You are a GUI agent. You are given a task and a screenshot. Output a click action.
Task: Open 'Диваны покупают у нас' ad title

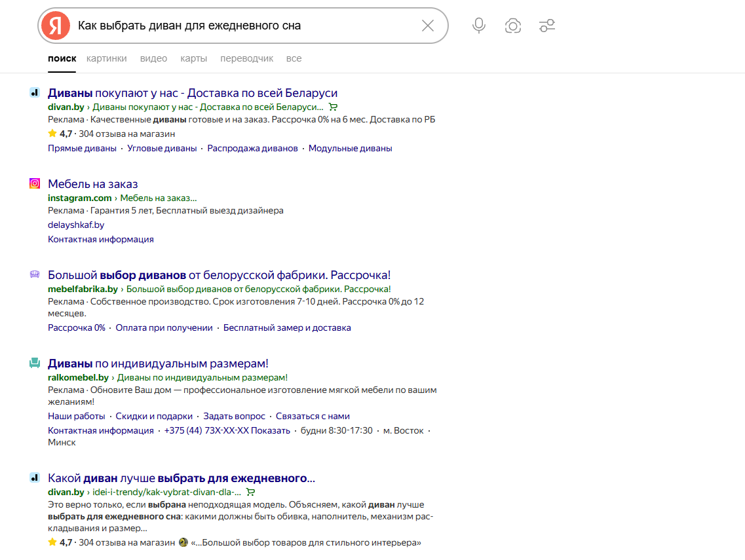tap(193, 93)
